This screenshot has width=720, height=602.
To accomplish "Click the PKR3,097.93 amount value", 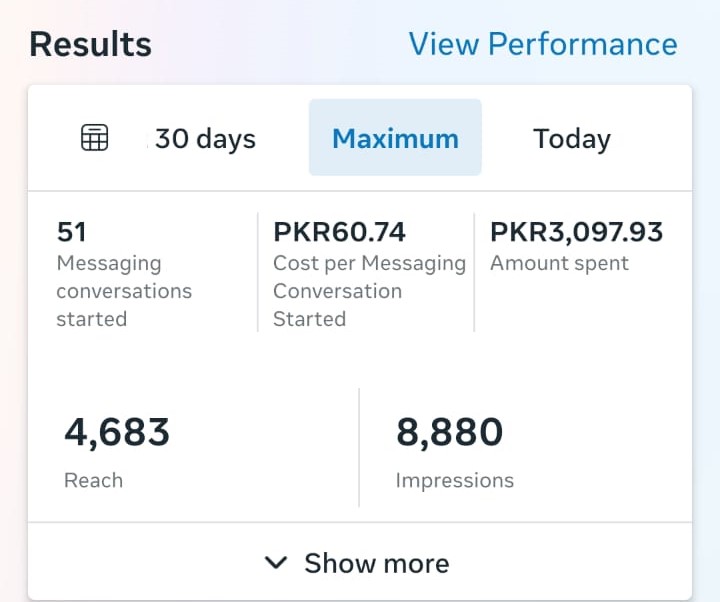I will pyautogui.click(x=576, y=232).
